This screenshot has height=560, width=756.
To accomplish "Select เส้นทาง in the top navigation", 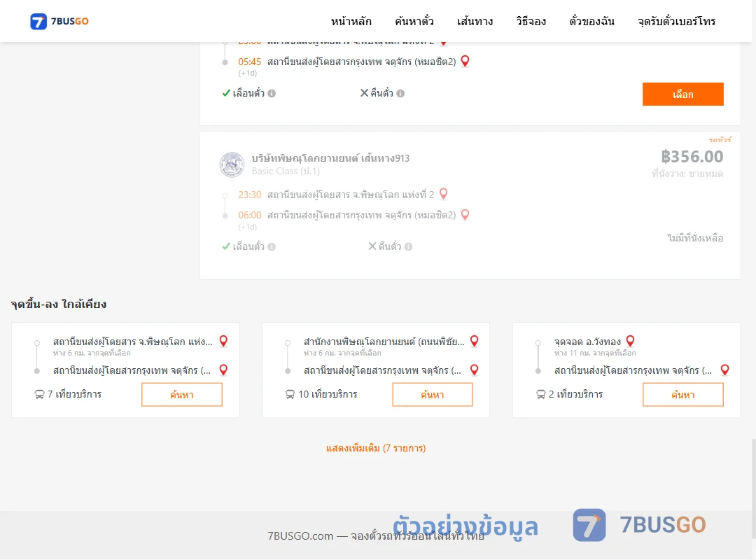I will (475, 21).
